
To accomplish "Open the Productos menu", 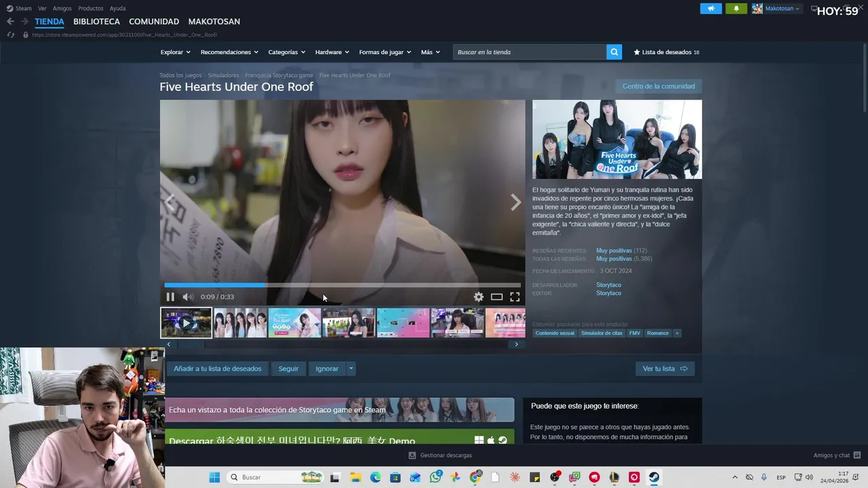I will click(91, 8).
